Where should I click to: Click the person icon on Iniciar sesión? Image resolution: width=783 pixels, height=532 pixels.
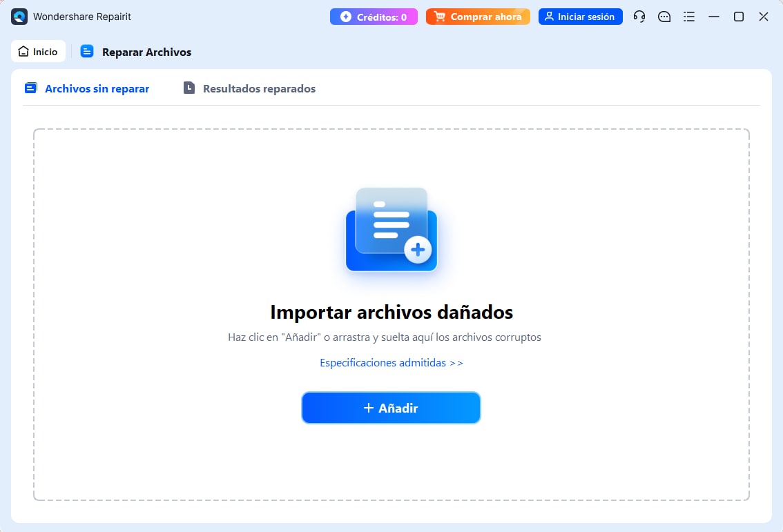[x=550, y=16]
